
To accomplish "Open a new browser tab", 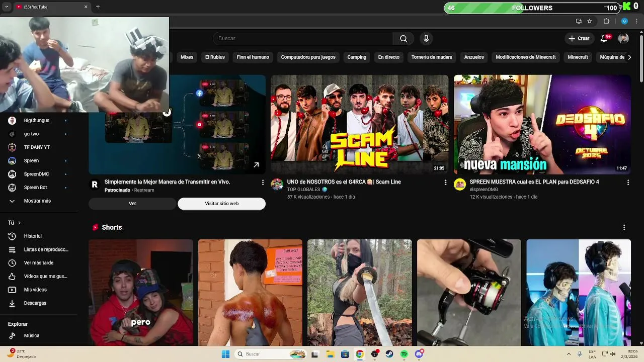I will coord(98,7).
